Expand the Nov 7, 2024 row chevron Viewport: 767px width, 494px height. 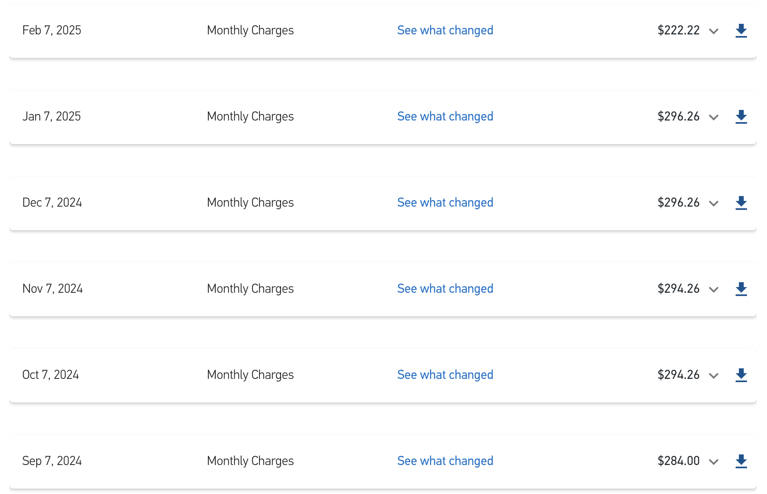point(714,290)
